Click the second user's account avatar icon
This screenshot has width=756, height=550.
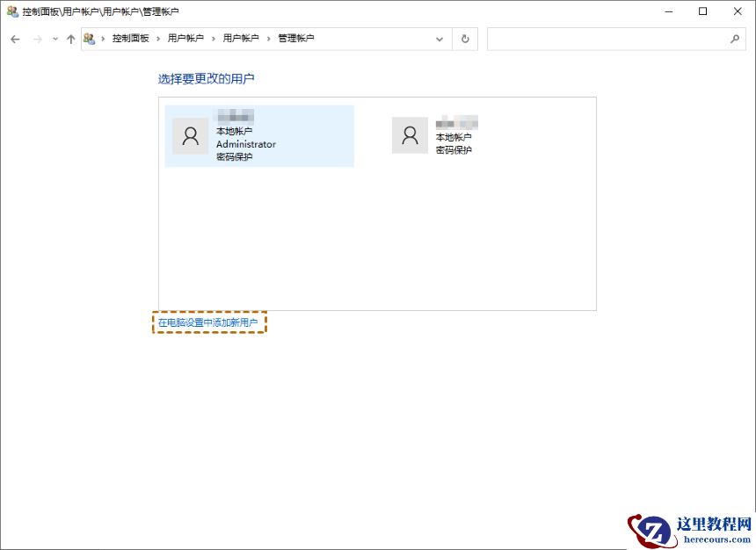pos(410,135)
